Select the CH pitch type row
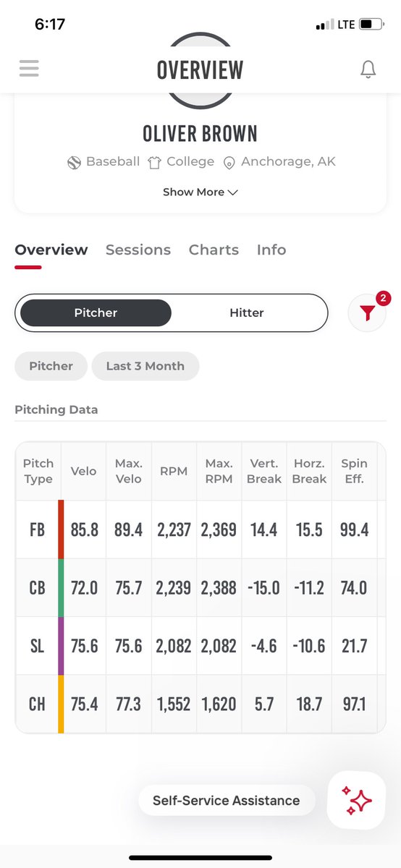Viewport: 401px width, 868px height. click(x=196, y=704)
